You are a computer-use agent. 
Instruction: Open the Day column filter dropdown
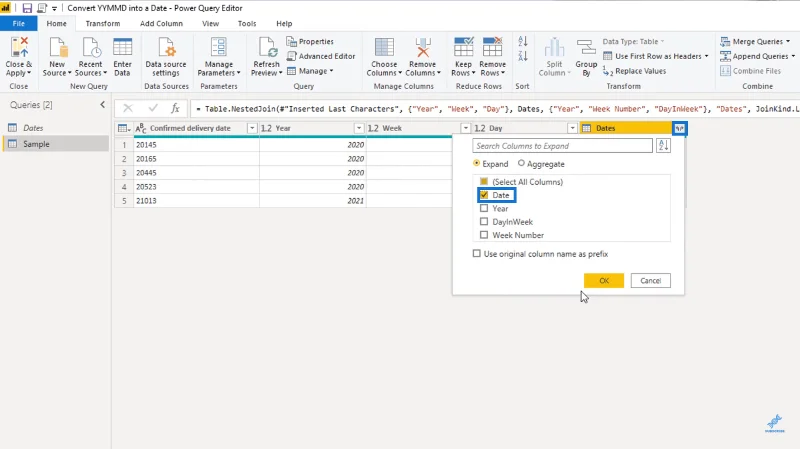[572, 129]
